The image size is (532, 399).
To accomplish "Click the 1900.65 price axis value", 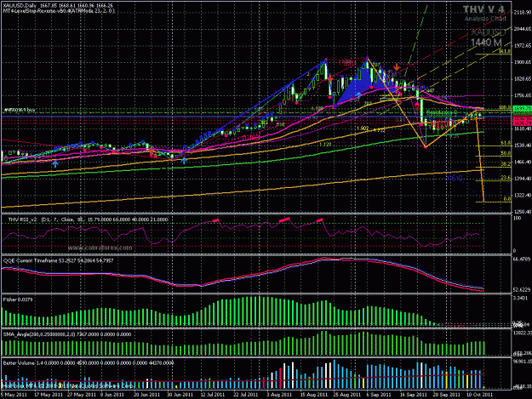I will point(522,62).
